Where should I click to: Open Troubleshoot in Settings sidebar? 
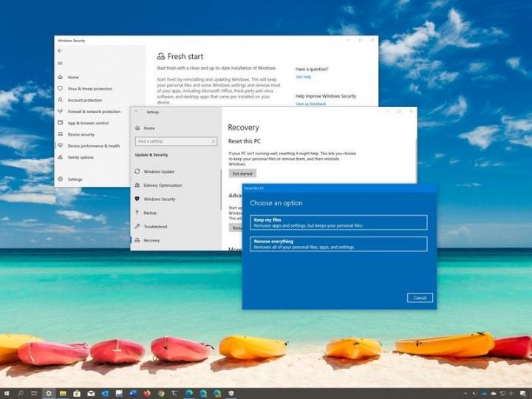[155, 227]
